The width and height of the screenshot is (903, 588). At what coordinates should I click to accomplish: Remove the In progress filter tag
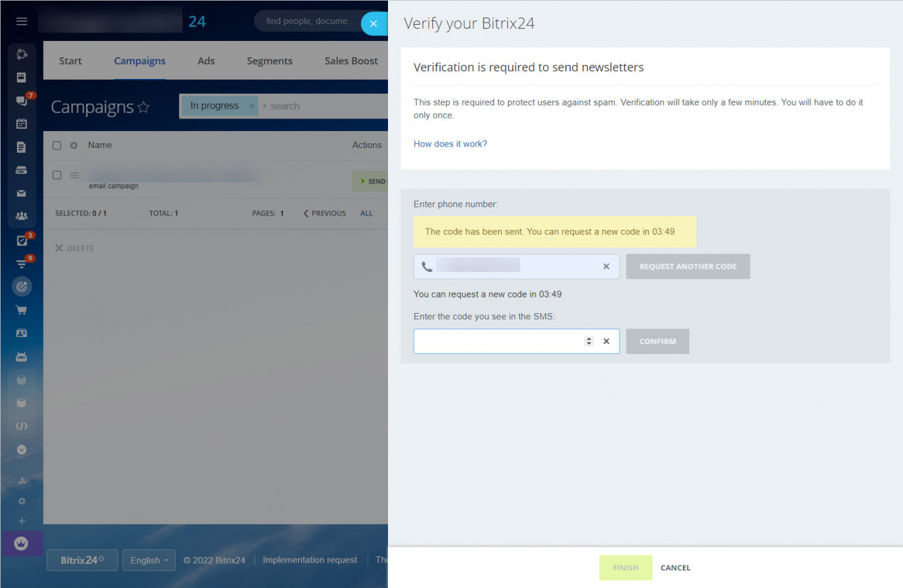click(252, 106)
